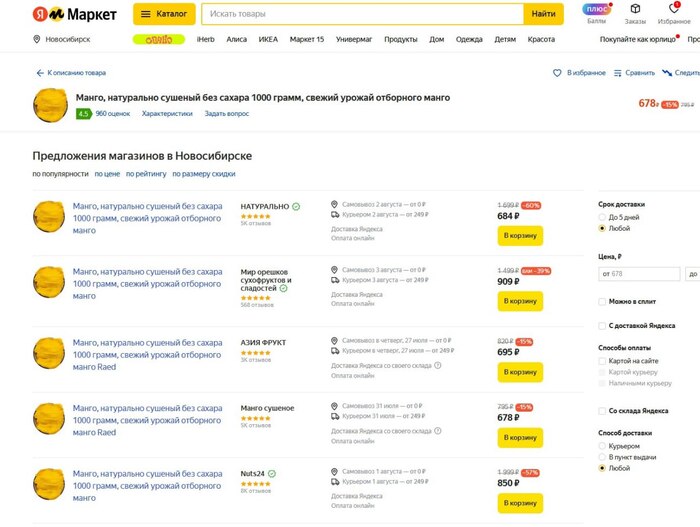Viewport: 700px width, 527px height.
Task: Open the Favorites heart in header
Action: point(674,9)
